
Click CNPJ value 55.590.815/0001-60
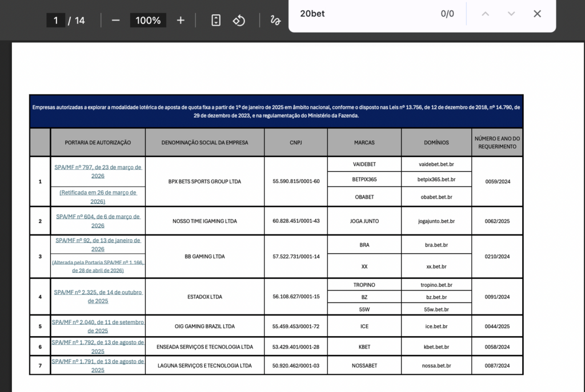(x=296, y=181)
